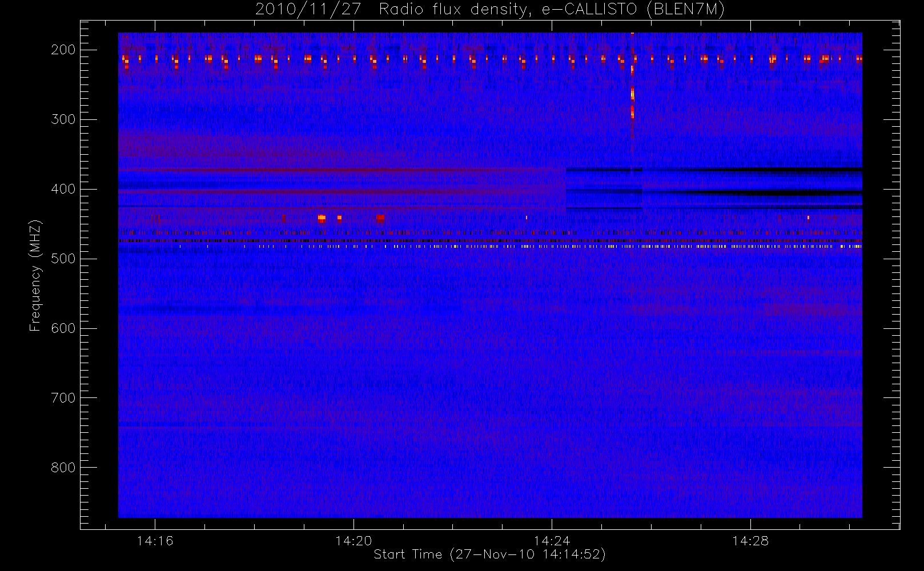Click the y-axis label "Frequency (MHZ)"

[x=35, y=275]
